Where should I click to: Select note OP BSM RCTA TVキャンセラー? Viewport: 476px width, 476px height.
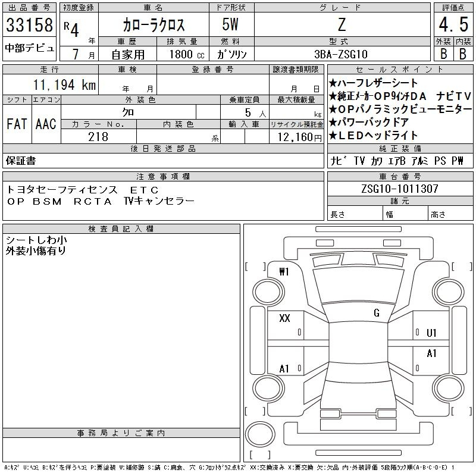[x=101, y=201]
